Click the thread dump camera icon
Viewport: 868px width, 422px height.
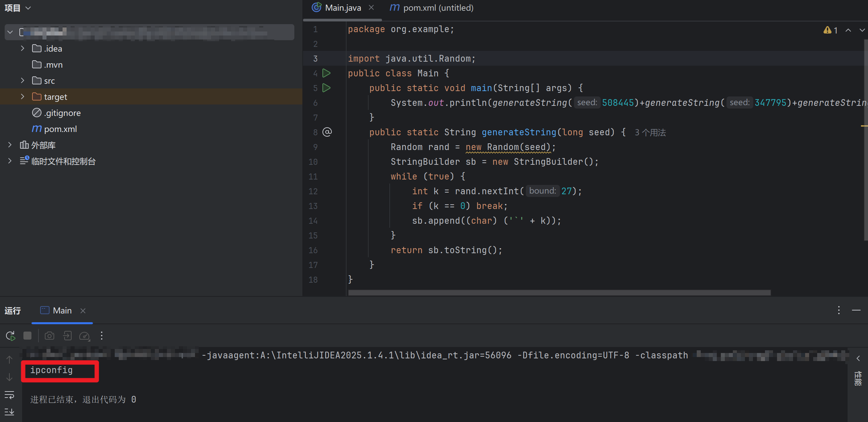(x=50, y=335)
